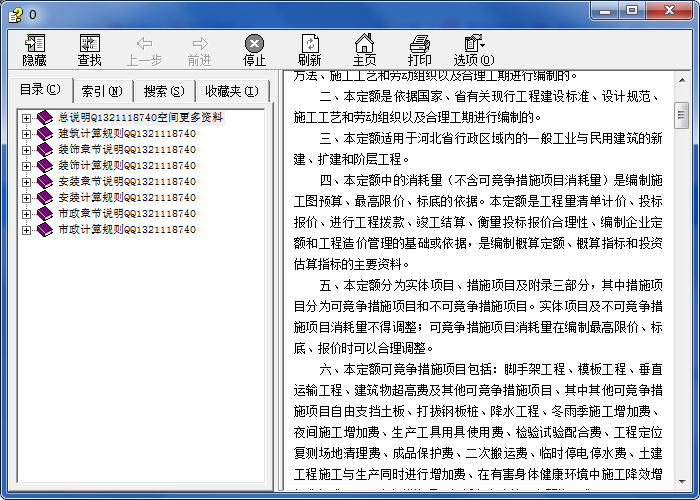The image size is (700, 500).
Task: Expand the 安装计算规则 tree node
Action: [x=26, y=198]
